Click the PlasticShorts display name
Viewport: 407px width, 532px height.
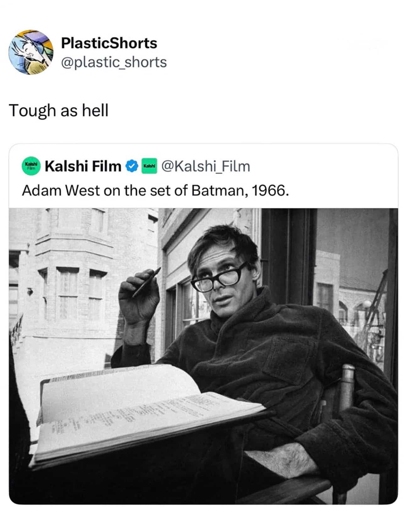(109, 43)
